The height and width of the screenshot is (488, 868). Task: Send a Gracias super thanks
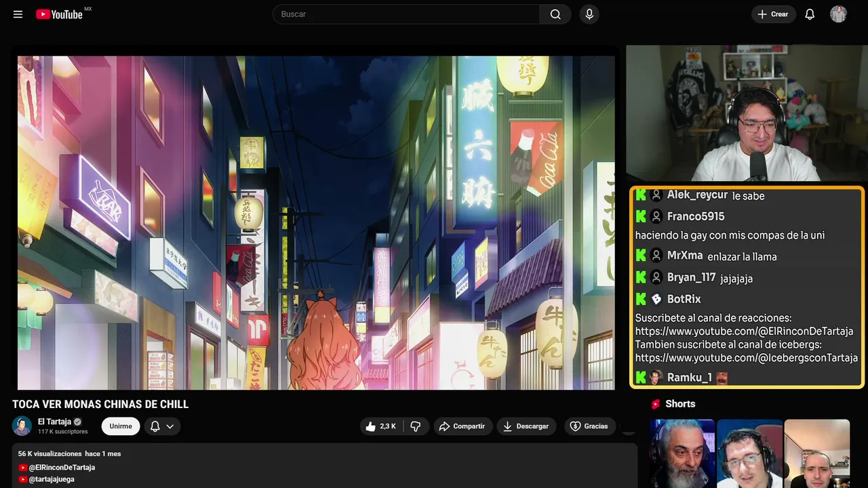coord(589,426)
